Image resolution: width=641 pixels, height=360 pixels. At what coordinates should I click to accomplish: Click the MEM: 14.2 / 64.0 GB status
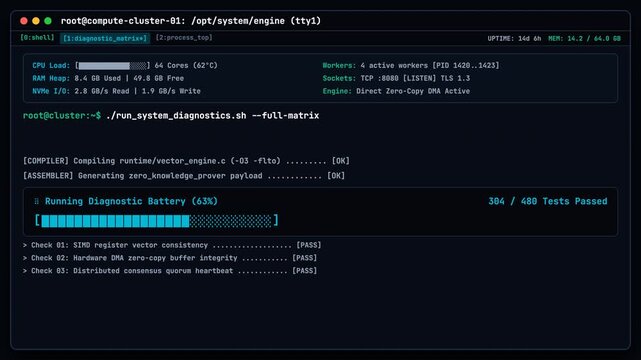[x=584, y=38]
